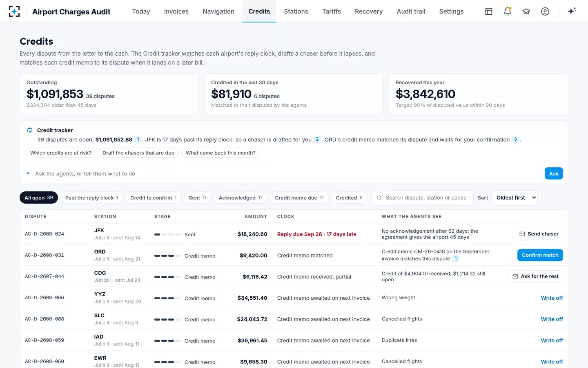Open the Settings tab
Screen dimensions: 588x368
coord(451,11)
